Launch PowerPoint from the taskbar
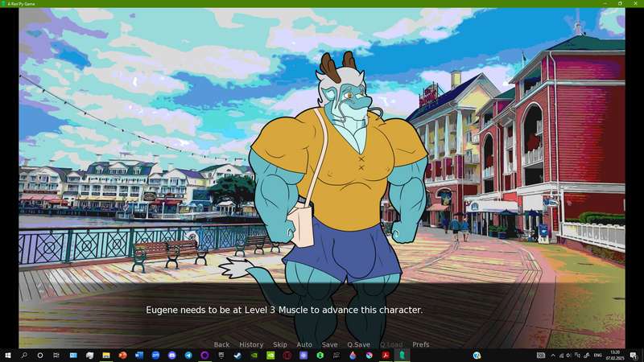Screen dimensions: 644x362 click(122, 356)
